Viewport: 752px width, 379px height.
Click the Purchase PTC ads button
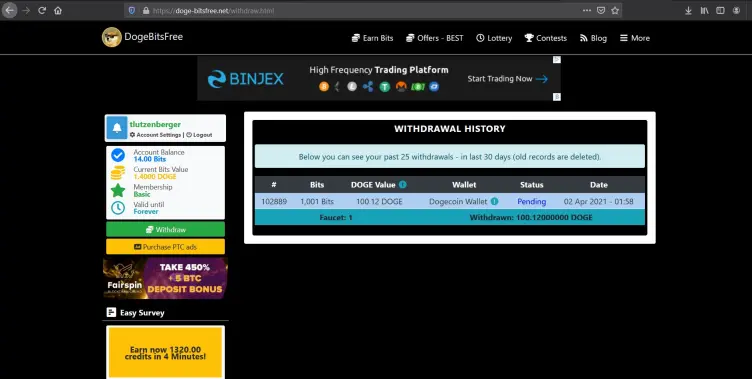[165, 247]
